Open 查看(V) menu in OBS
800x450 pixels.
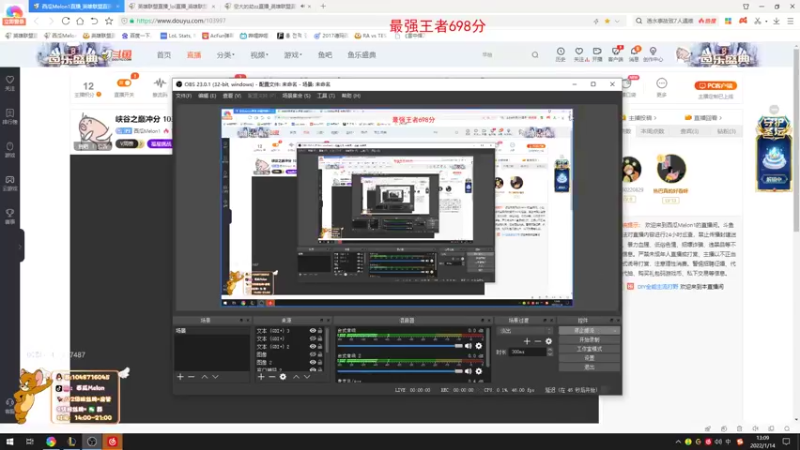point(232,95)
